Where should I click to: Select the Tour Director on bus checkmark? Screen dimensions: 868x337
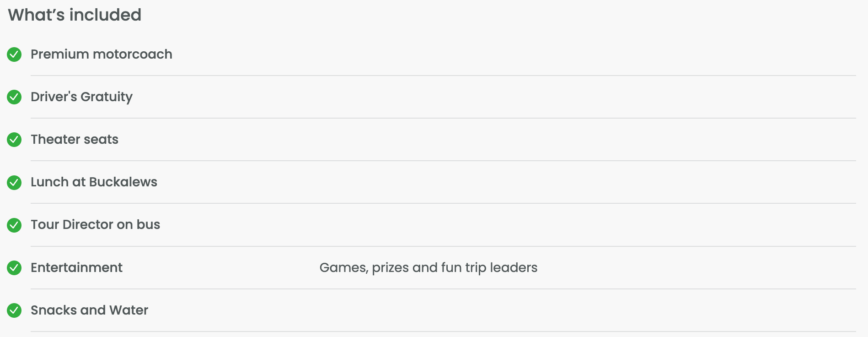(14, 225)
